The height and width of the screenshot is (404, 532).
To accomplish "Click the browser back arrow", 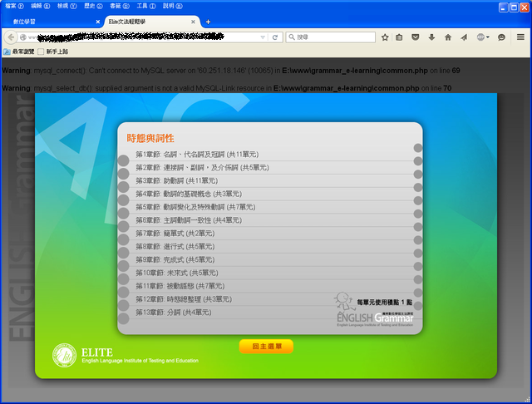I will coord(11,37).
